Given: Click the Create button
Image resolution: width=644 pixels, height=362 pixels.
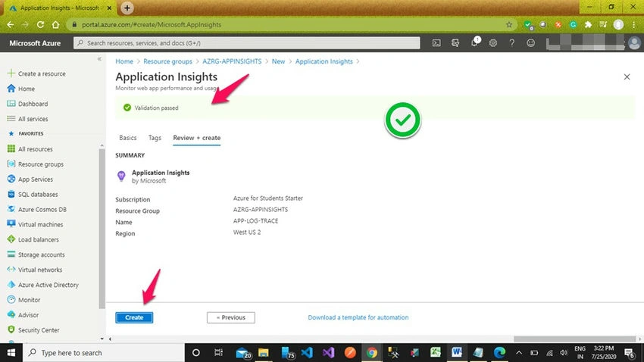Looking at the screenshot, I should (x=134, y=317).
